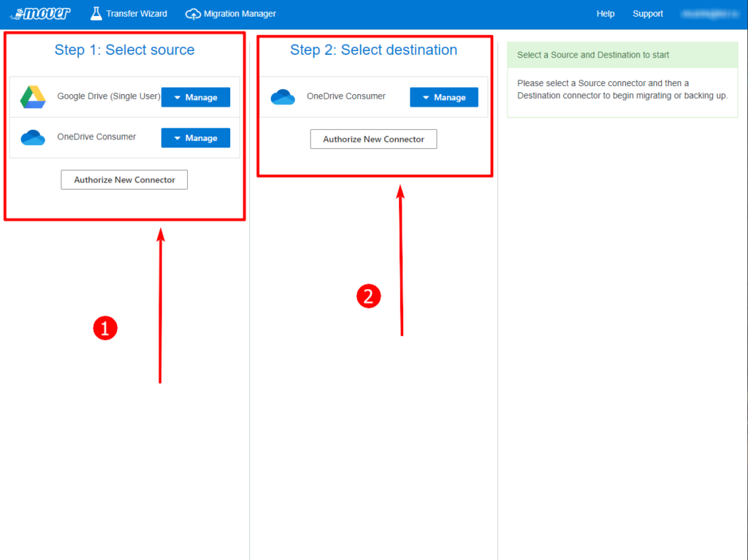Click the Transfer Wizard flask icon
The image size is (748, 560).
point(96,13)
